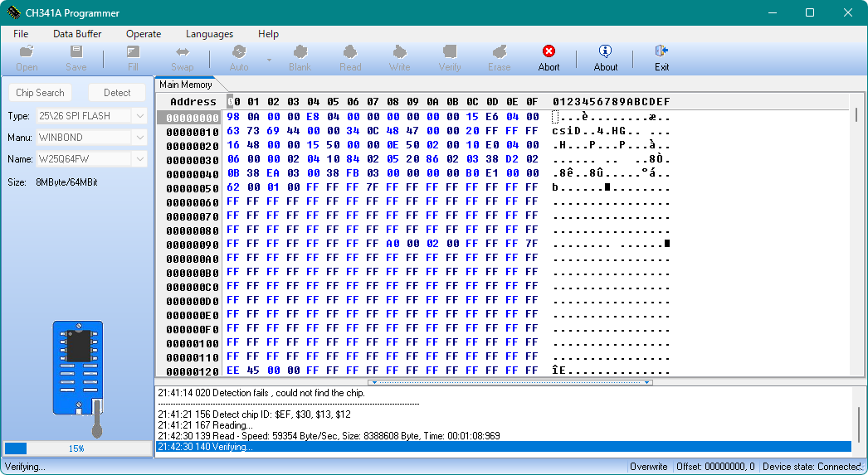Open the Languages menu
Image resolution: width=868 pixels, height=475 pixels.
209,34
